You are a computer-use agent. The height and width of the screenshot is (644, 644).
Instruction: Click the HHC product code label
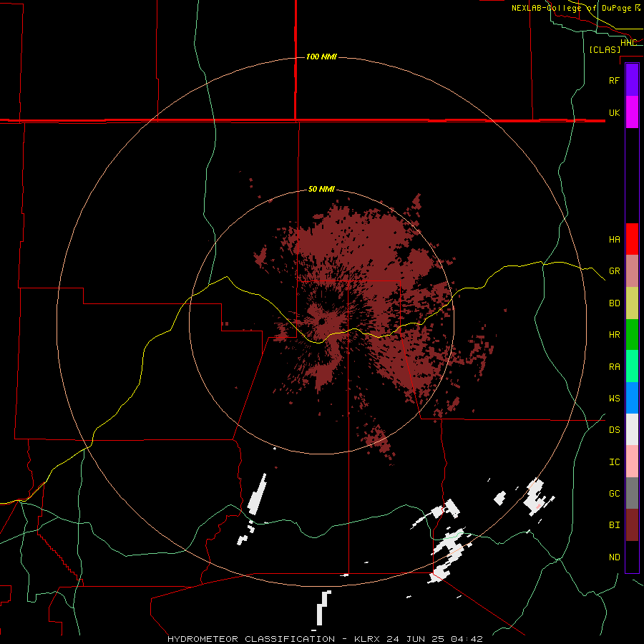tap(628, 43)
